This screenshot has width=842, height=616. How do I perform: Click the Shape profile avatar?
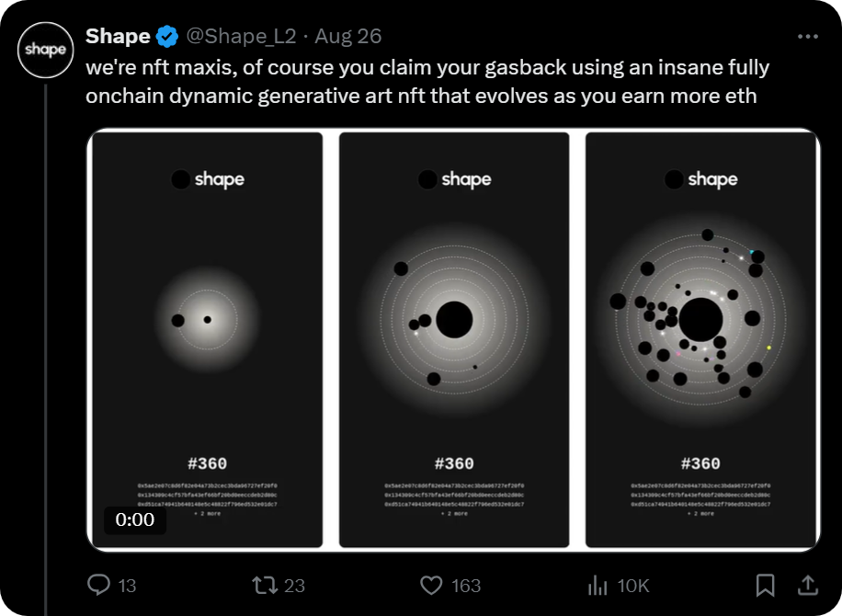pos(46,50)
